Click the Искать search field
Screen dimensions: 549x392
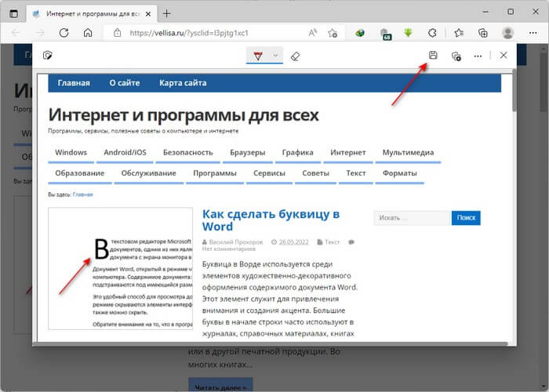[413, 218]
